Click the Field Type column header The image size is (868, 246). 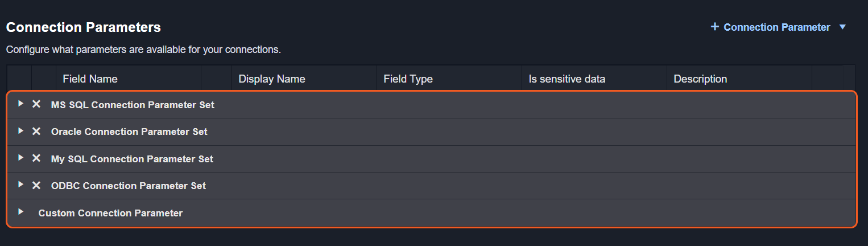408,79
